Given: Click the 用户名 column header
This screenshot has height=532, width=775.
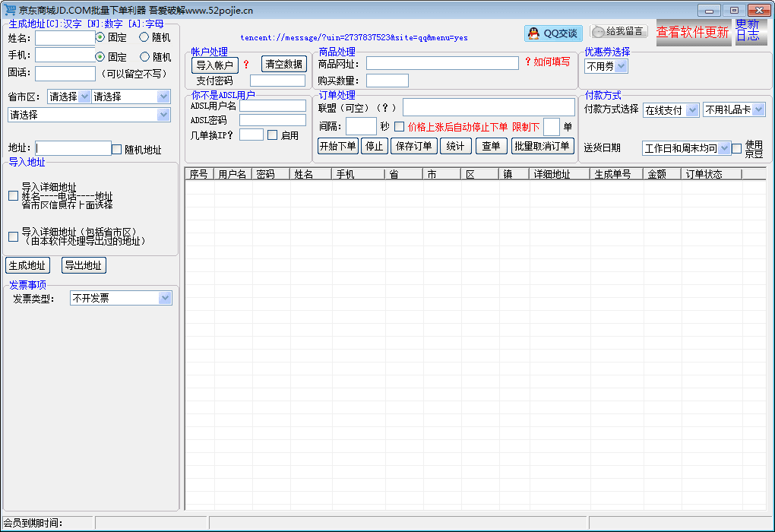Looking at the screenshot, I should pos(232,174).
